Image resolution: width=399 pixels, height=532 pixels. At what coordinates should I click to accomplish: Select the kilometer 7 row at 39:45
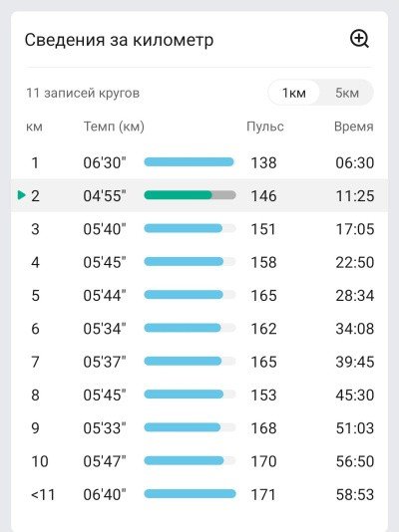pyautogui.click(x=199, y=362)
